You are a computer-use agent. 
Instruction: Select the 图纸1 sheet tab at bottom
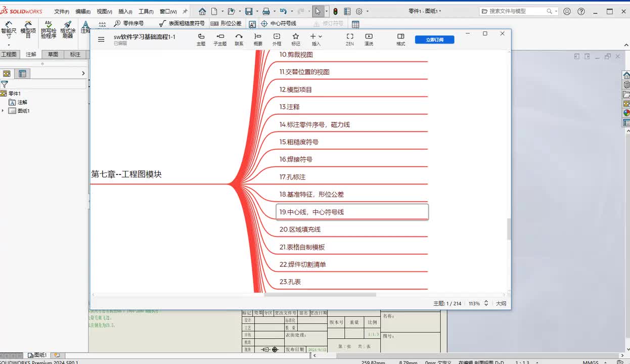pos(37,355)
